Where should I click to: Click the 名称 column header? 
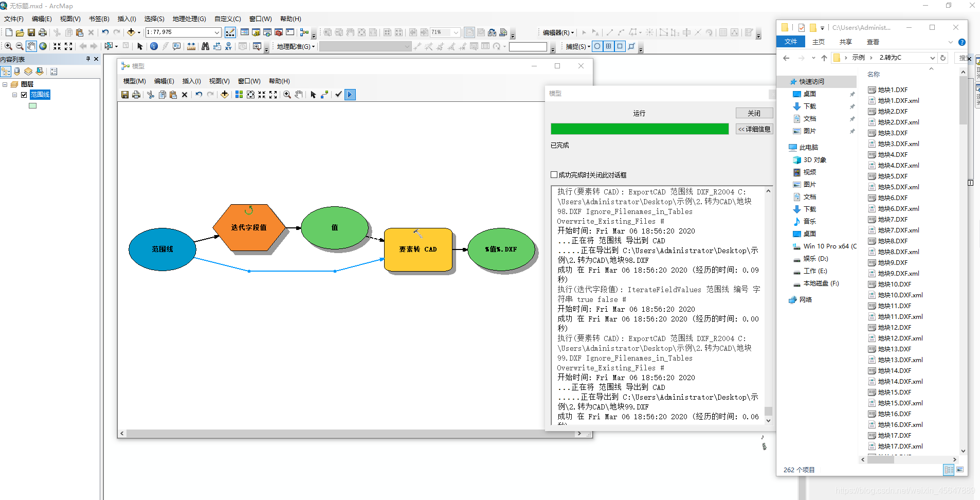tap(874, 75)
